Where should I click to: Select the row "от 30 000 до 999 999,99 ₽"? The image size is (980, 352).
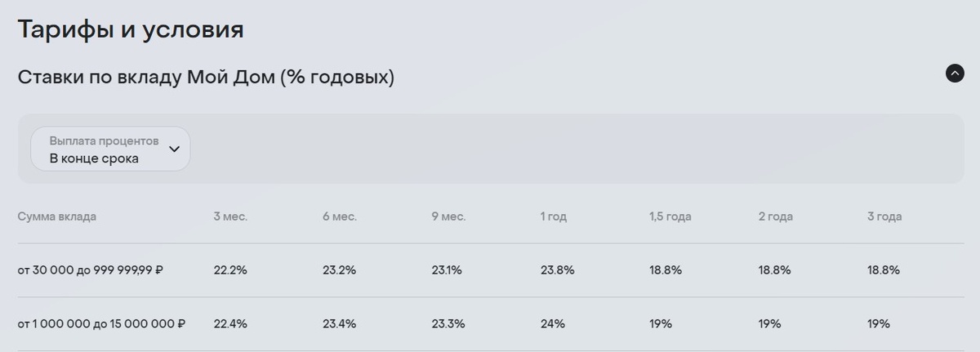[490, 270]
